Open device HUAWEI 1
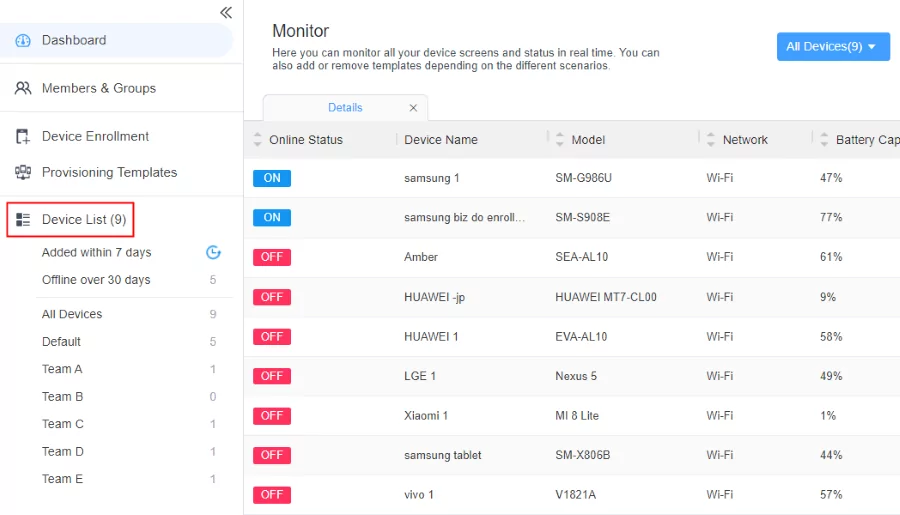This screenshot has width=900, height=515. point(431,336)
